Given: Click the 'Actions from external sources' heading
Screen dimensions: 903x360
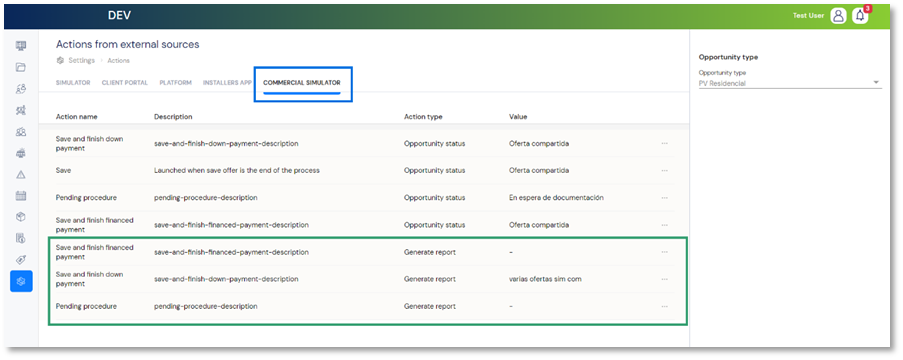Looking at the screenshot, I should pos(128,44).
